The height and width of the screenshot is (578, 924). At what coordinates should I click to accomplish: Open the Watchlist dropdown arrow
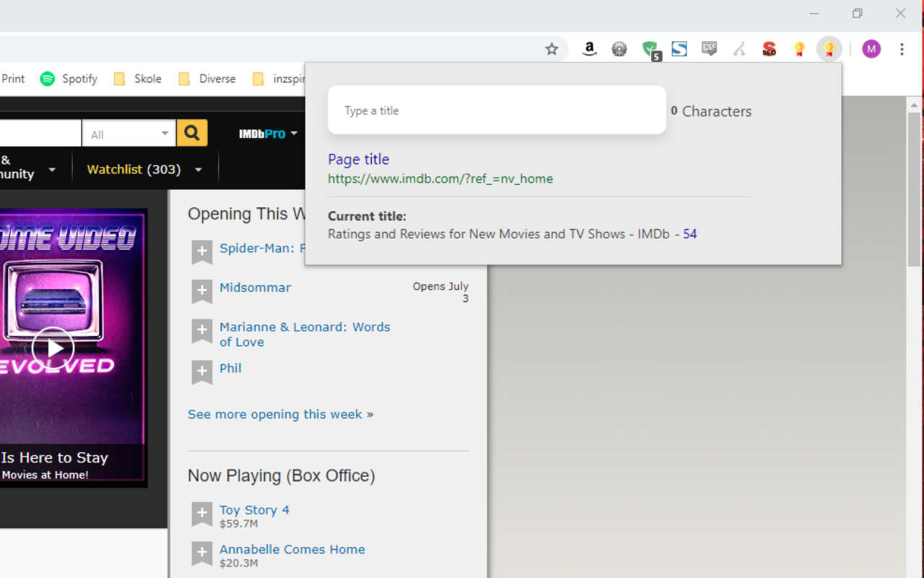[x=198, y=169]
